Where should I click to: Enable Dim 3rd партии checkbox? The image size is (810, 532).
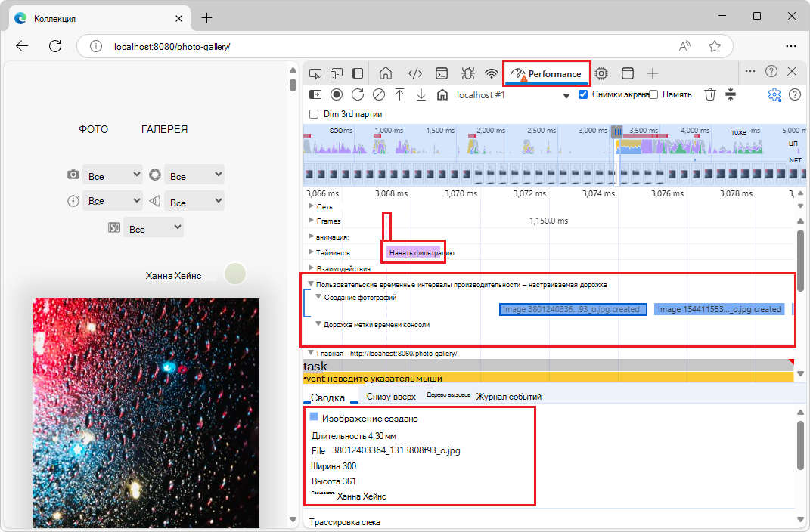[x=314, y=114]
